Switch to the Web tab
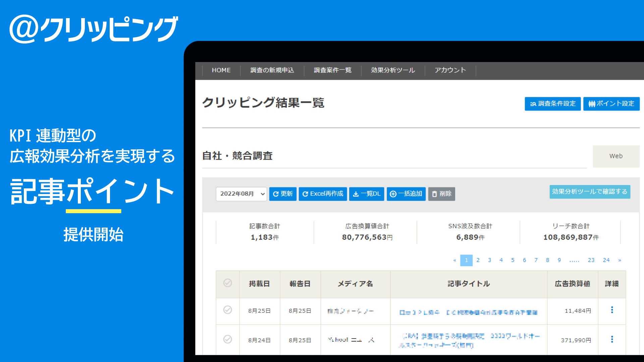 [x=616, y=156]
